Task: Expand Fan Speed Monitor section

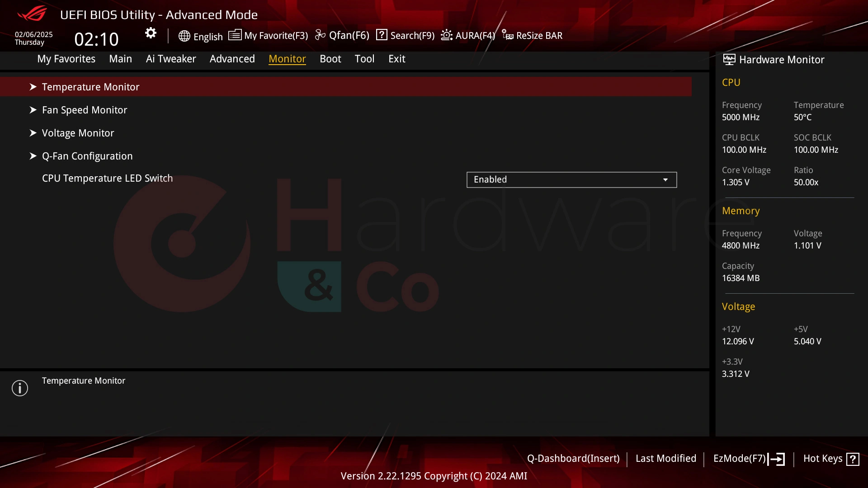Action: 85,110
